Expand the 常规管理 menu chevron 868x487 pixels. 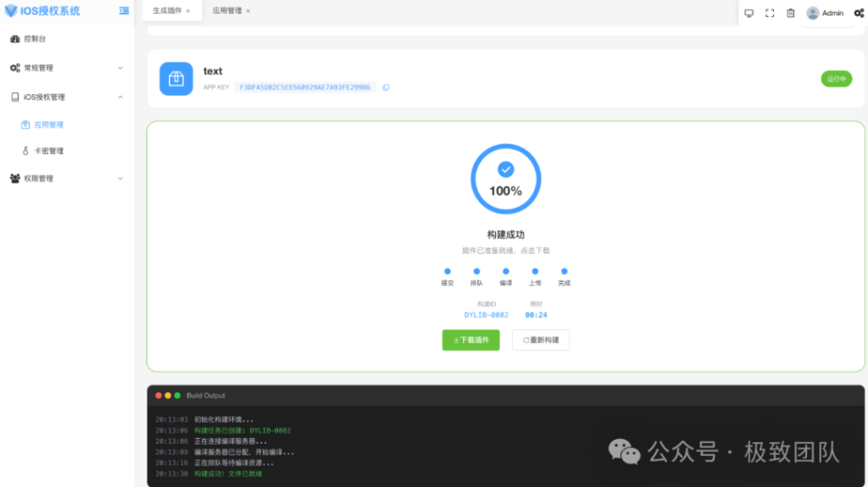point(120,68)
